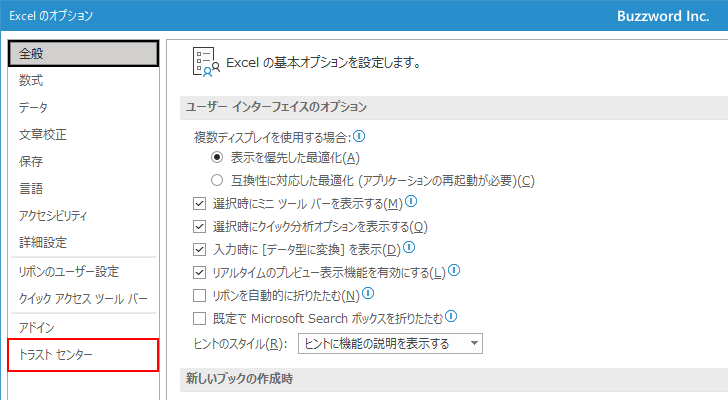The image size is (728, 400).
Task: Click info icon beside Microsoft Search option
Action: click(x=451, y=316)
